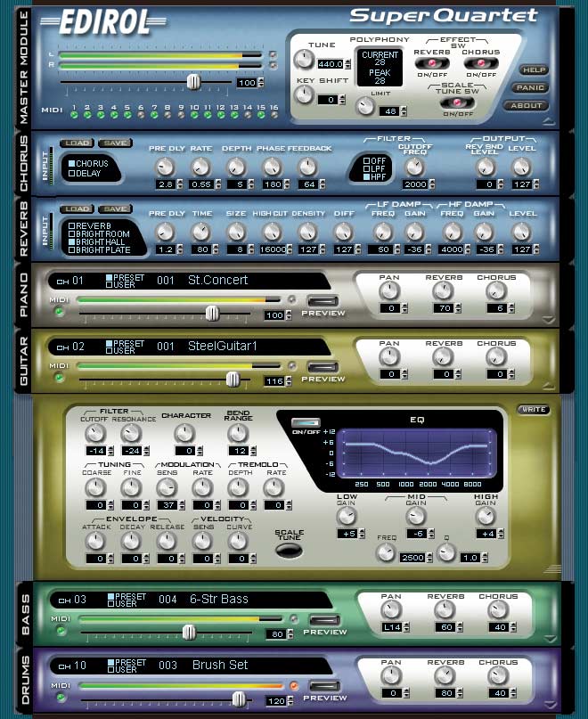Image resolution: width=588 pixels, height=719 pixels.
Task: Collapse the Master Module panel arrow
Action: coord(549,121)
